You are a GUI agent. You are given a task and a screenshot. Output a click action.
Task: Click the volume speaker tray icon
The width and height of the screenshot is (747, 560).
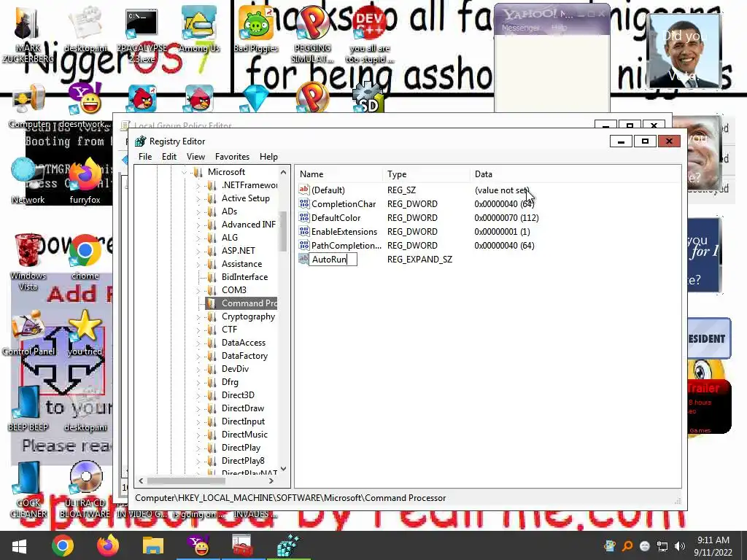(x=680, y=546)
